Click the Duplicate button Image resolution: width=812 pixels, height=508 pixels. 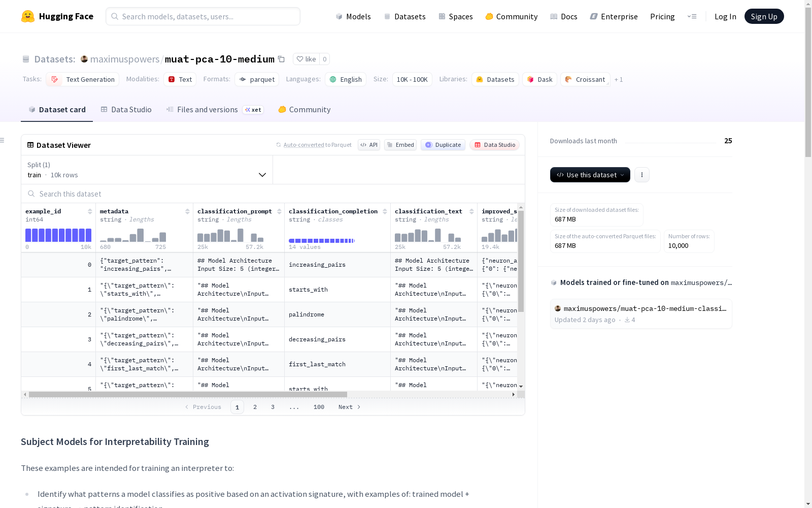[443, 145]
